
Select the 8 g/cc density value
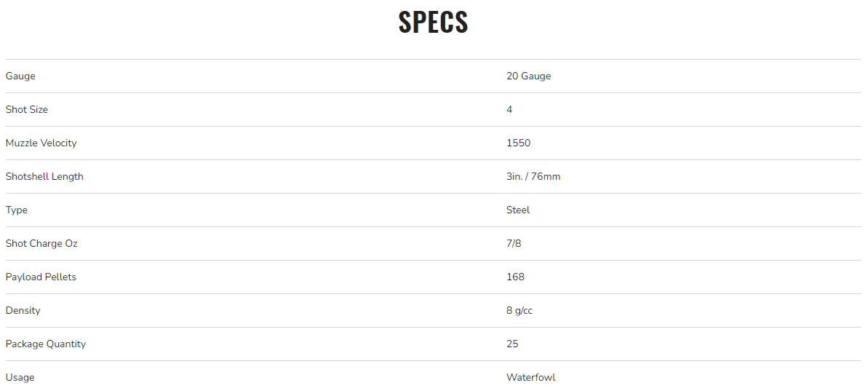pyautogui.click(x=519, y=311)
